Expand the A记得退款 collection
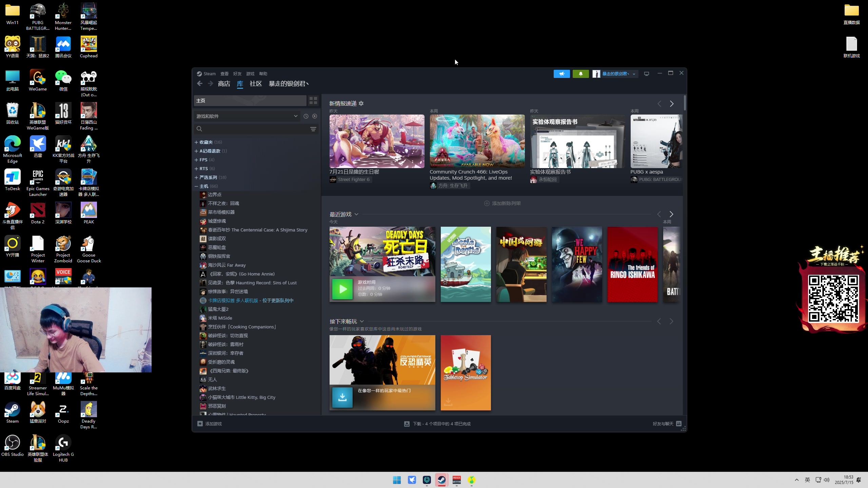Image resolution: width=868 pixels, height=488 pixels. click(211, 151)
